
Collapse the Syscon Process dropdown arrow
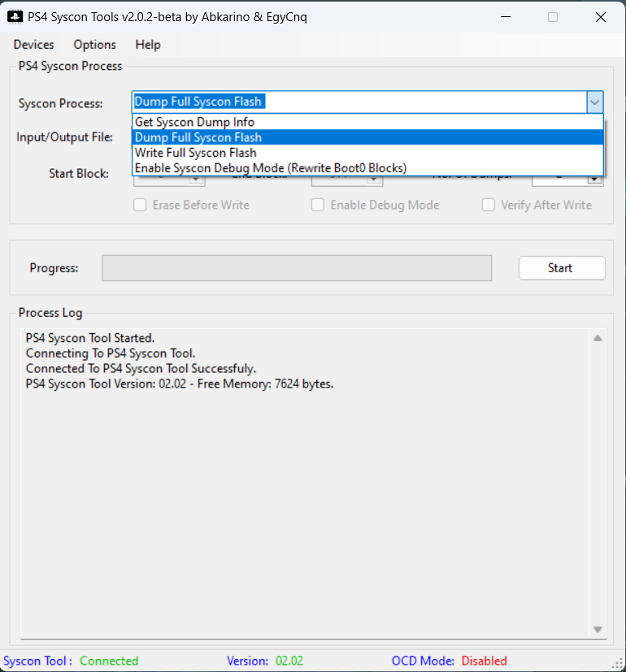click(x=595, y=102)
